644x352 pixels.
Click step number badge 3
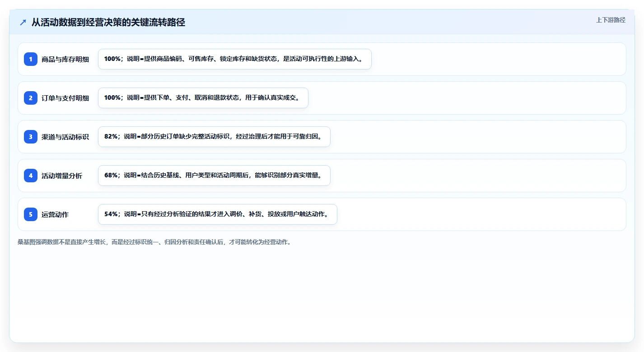31,137
